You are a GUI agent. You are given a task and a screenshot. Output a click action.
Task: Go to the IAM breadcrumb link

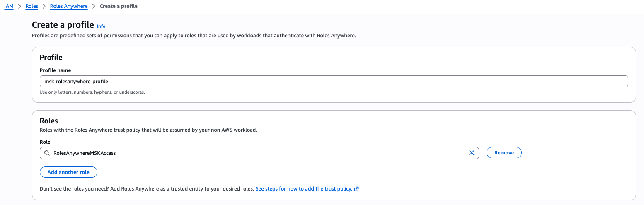pos(9,6)
